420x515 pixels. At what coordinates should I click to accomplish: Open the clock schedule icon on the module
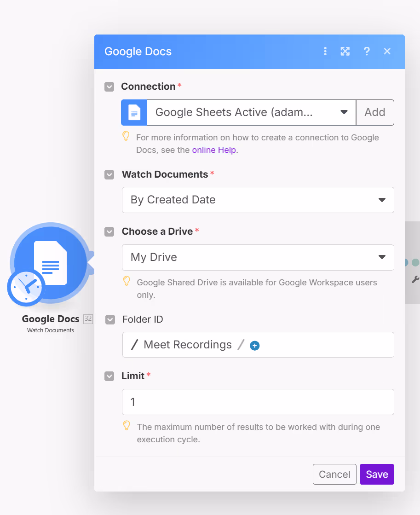click(26, 287)
